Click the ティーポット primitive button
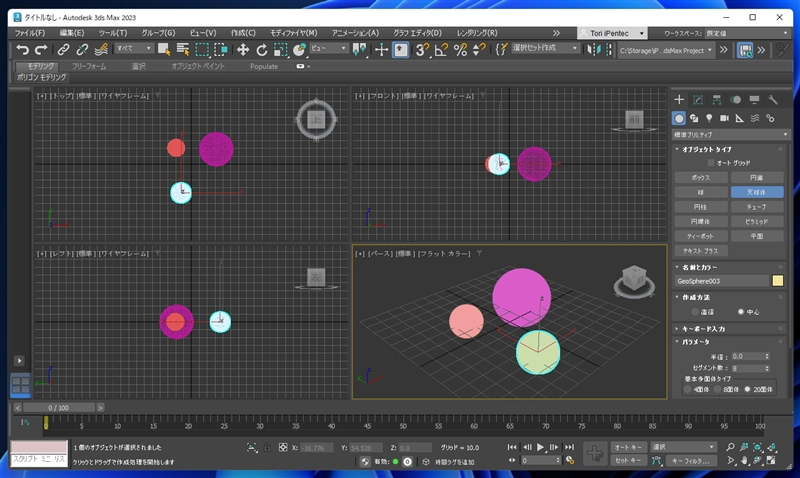 pos(701,236)
